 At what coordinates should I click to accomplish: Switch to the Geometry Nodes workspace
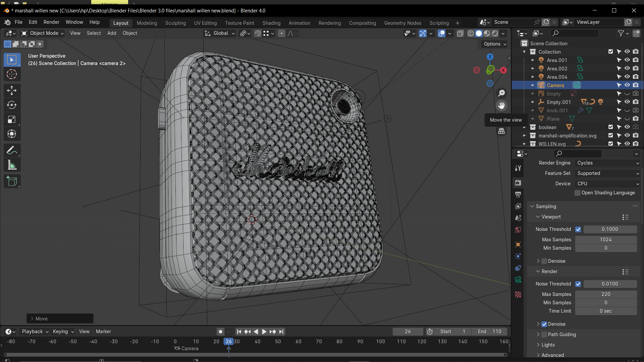point(402,23)
